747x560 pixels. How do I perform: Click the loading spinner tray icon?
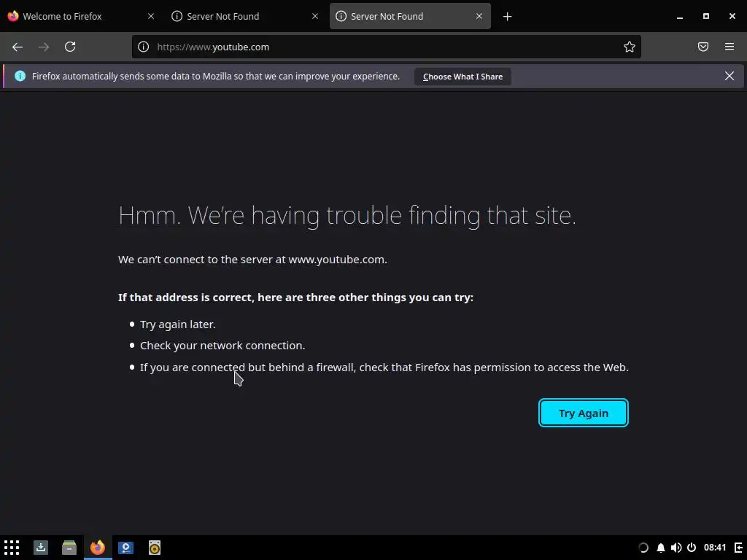[x=643, y=548]
